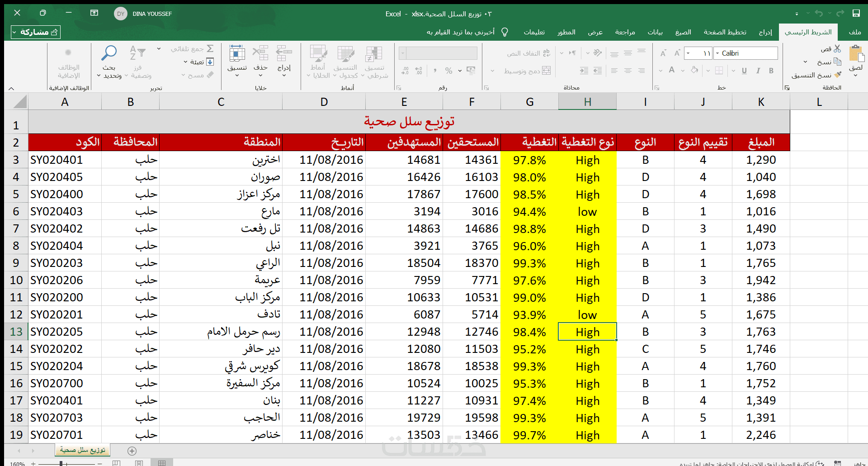Screen dimensions: 868x466
Task: Click the Save icon in the title bar
Action: pyautogui.click(x=856, y=13)
